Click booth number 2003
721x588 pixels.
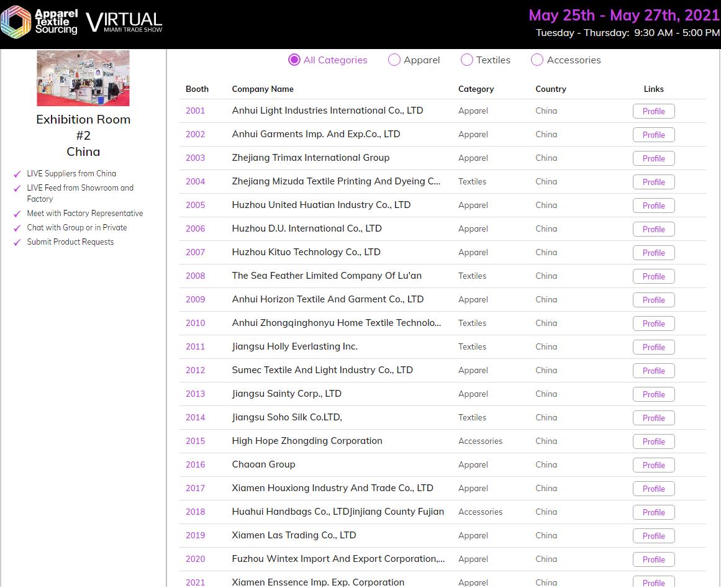pos(196,158)
